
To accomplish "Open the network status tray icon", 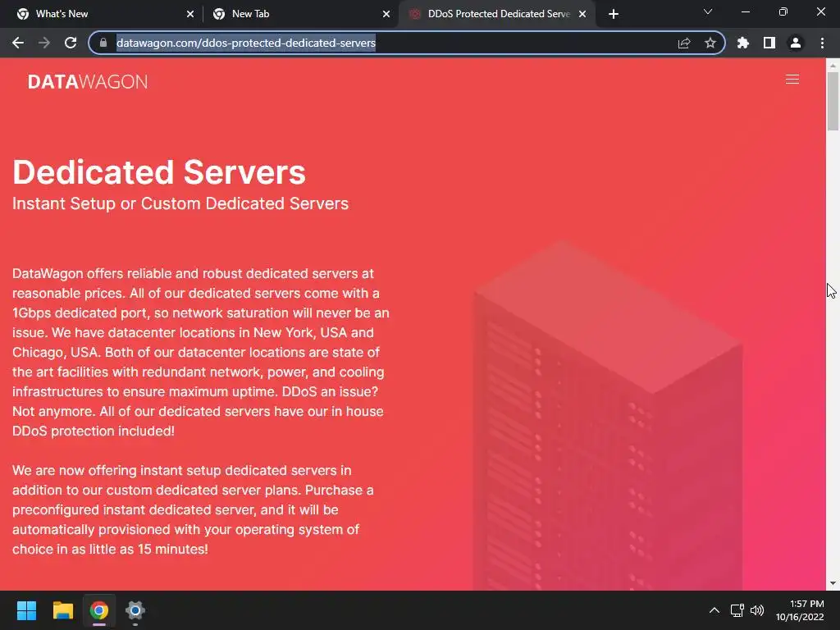I will click(737, 610).
